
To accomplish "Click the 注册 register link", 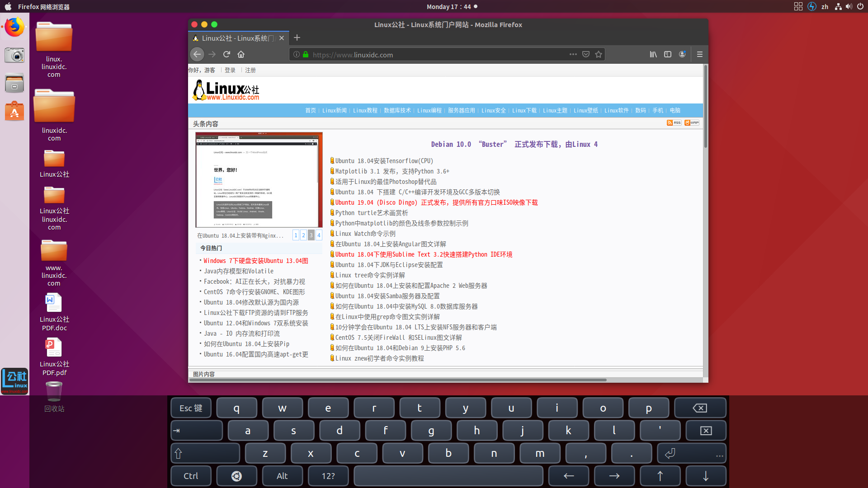I will coord(250,70).
